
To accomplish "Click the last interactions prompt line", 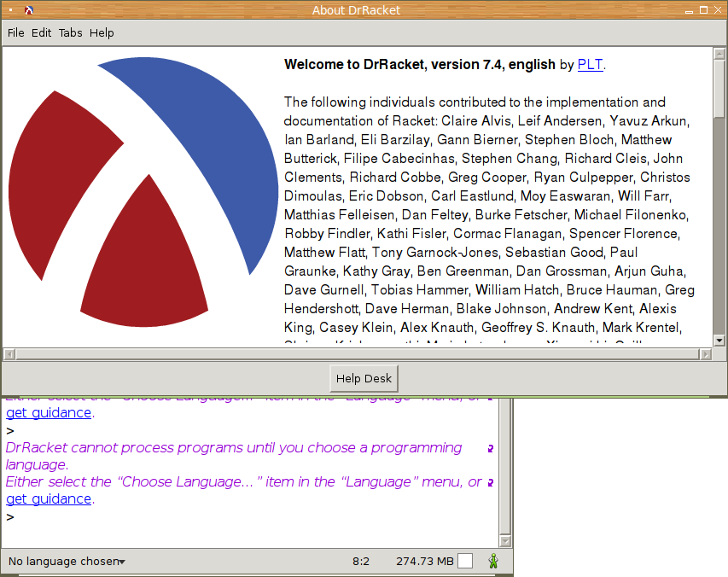I will coord(10,516).
